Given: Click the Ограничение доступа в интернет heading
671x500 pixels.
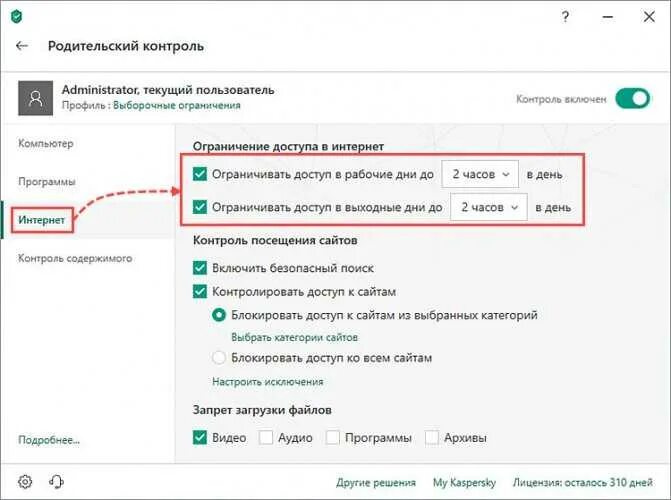Looking at the screenshot, I should tap(288, 146).
